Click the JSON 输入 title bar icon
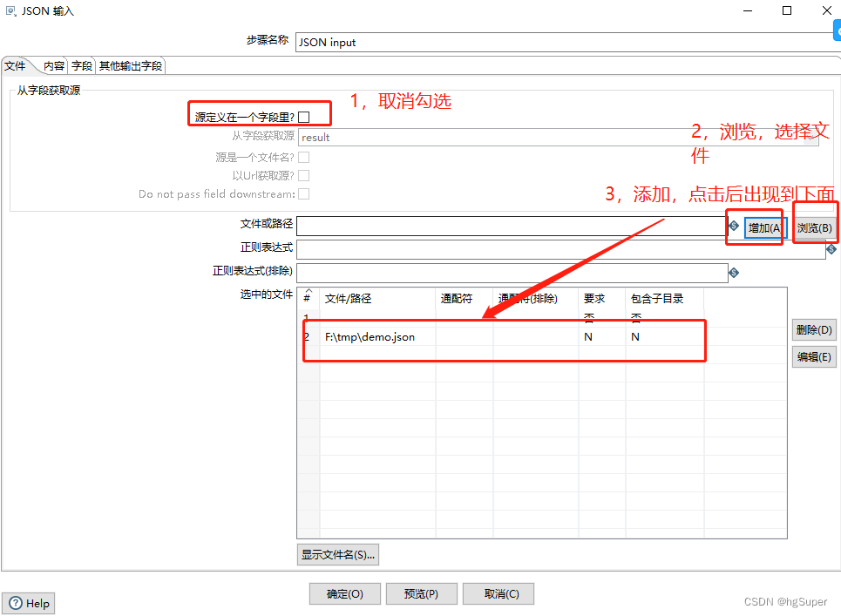841x616 pixels. click(10, 10)
